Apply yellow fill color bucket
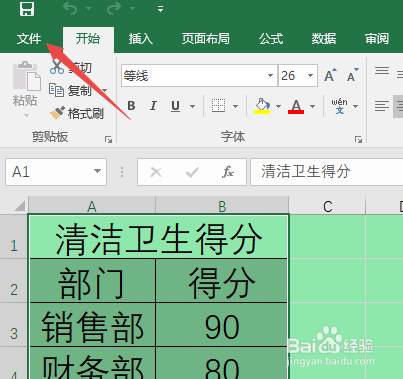403x379 pixels. click(x=262, y=106)
